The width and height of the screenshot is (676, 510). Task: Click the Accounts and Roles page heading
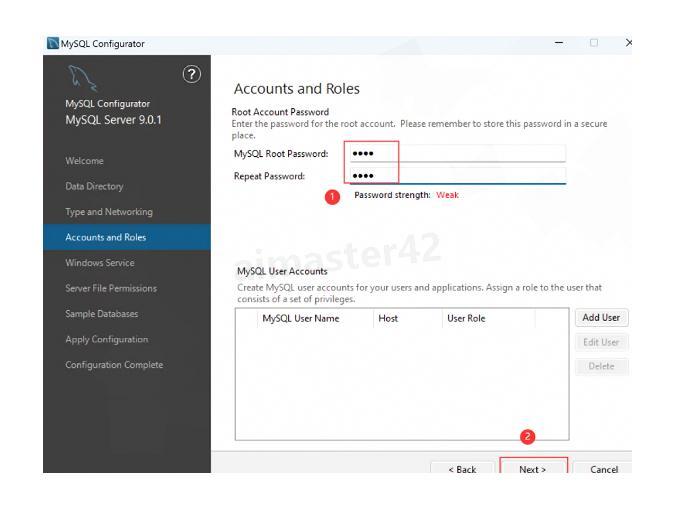coord(297,88)
